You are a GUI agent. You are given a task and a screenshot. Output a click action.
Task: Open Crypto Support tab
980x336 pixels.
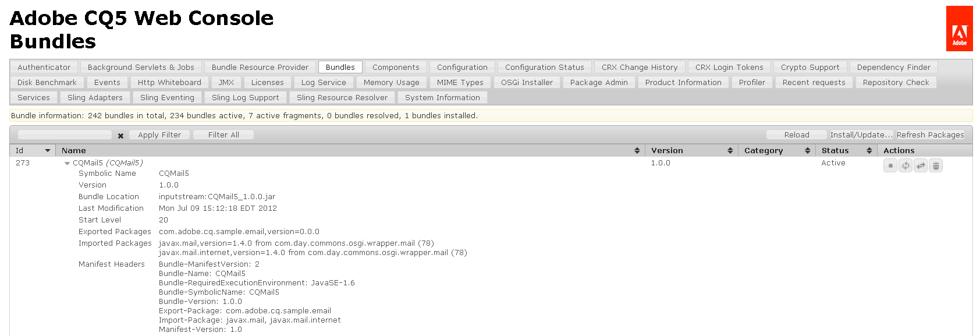click(810, 67)
